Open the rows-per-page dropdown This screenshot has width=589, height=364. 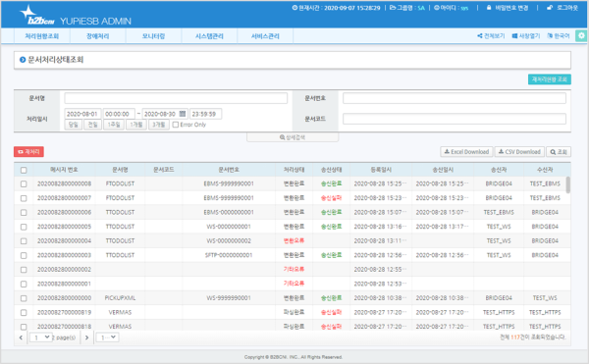coord(107,338)
